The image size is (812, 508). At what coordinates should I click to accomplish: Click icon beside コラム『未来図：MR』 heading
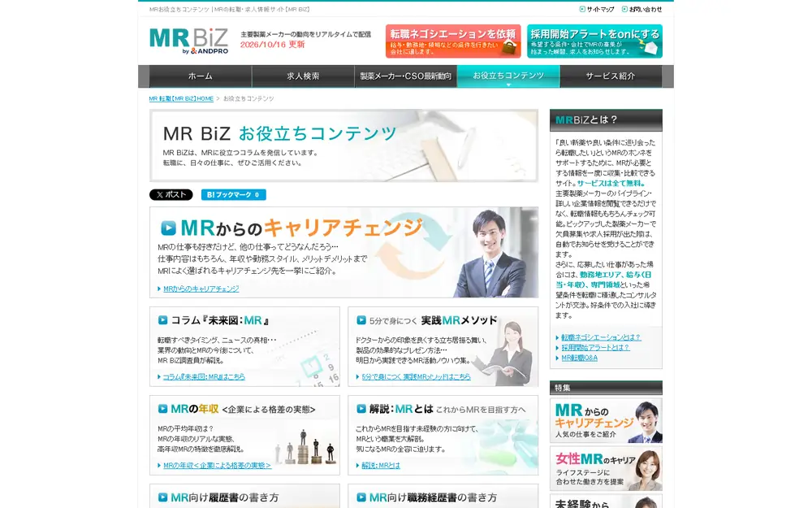pyautogui.click(x=162, y=320)
